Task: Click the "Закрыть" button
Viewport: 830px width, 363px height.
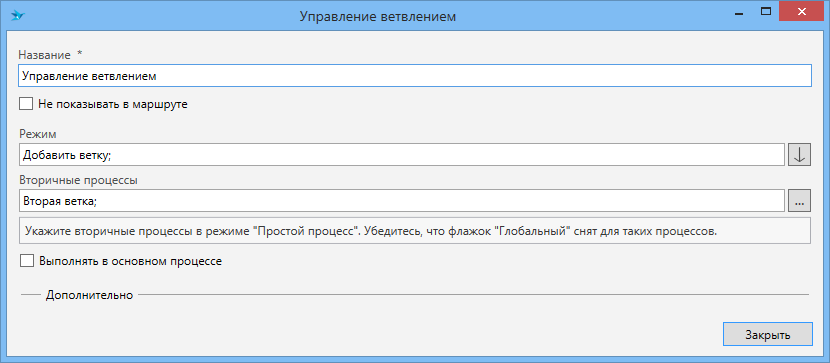Action: tap(768, 334)
